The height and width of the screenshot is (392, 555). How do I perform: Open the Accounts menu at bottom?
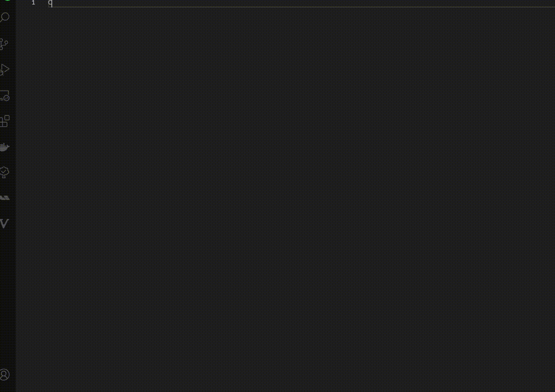[5, 375]
